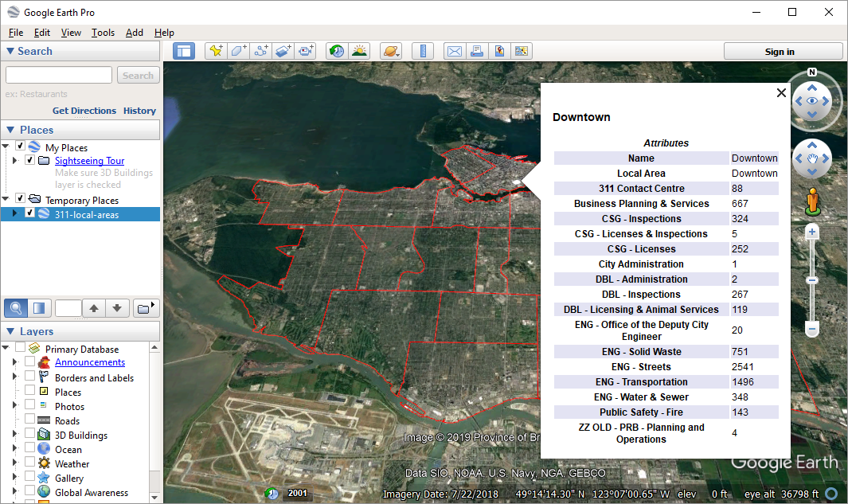Close the Downtown info balloon

pos(781,92)
